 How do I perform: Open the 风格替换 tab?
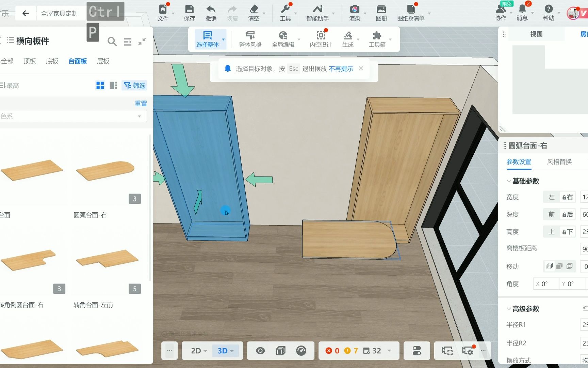559,162
